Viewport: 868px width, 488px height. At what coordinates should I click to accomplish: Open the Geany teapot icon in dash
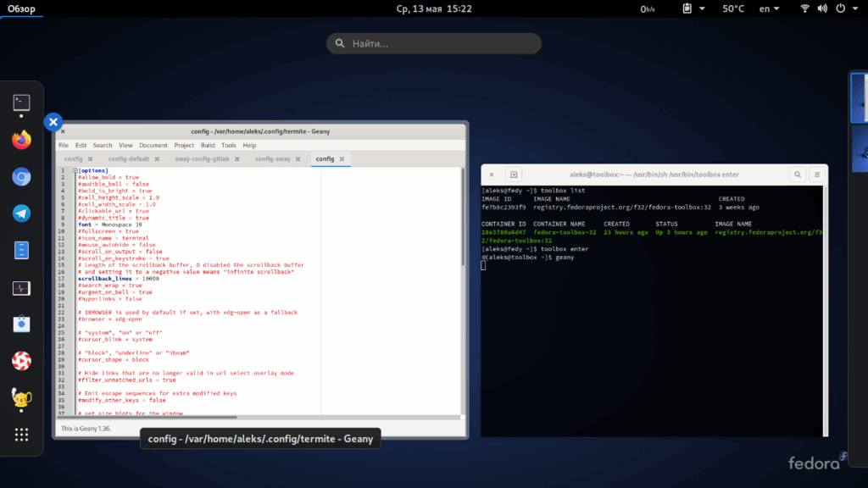(x=21, y=397)
